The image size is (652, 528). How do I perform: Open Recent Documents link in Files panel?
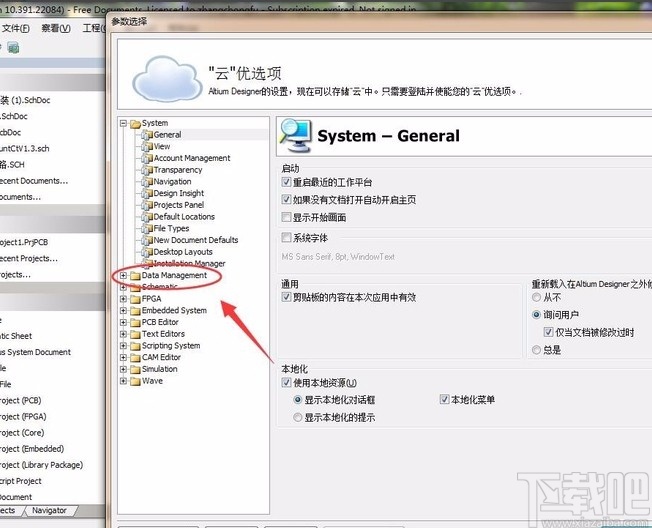tap(34, 181)
